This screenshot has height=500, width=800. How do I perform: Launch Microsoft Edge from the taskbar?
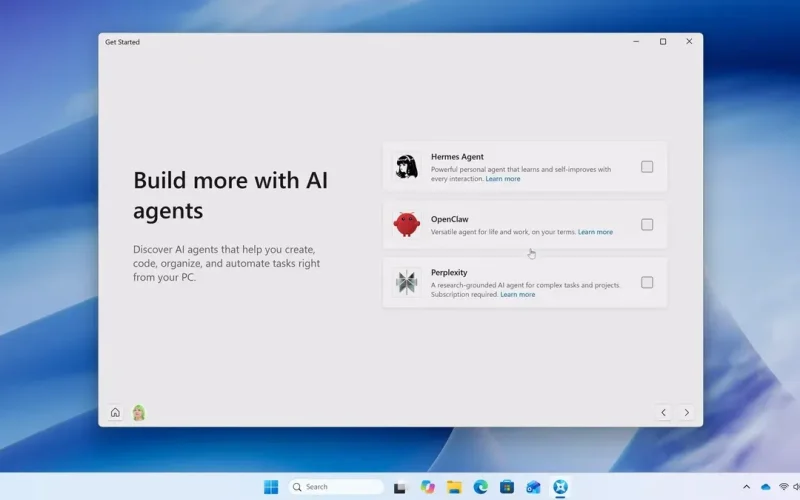pyautogui.click(x=480, y=487)
